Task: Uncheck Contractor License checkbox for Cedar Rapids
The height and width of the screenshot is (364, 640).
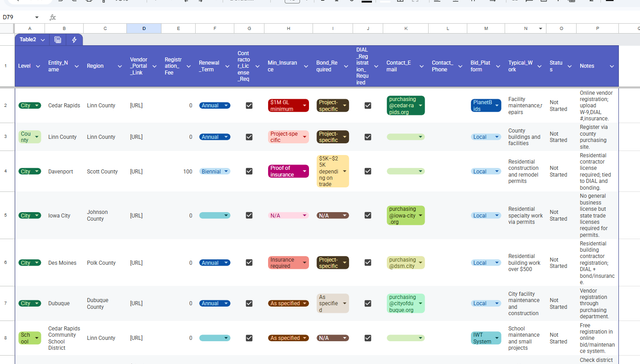Action: pos(249,105)
